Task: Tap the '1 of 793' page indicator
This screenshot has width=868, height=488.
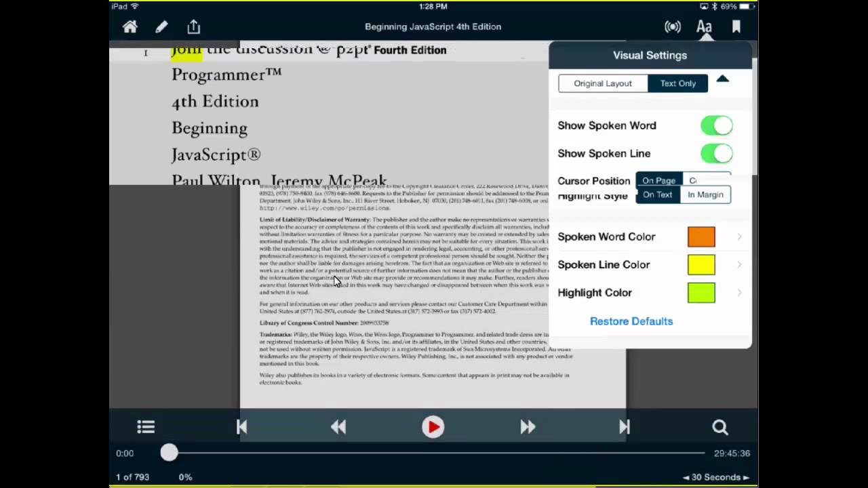Action: tap(133, 477)
